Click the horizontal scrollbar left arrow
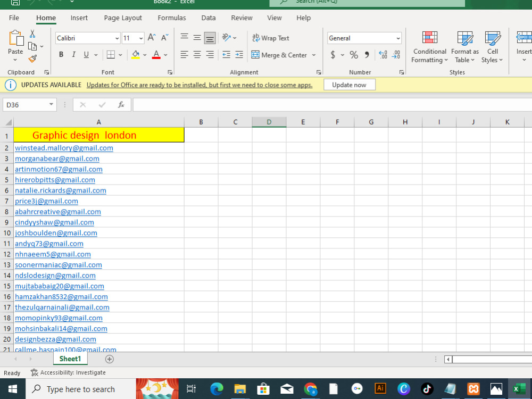The width and height of the screenshot is (532, 399). pyautogui.click(x=448, y=359)
